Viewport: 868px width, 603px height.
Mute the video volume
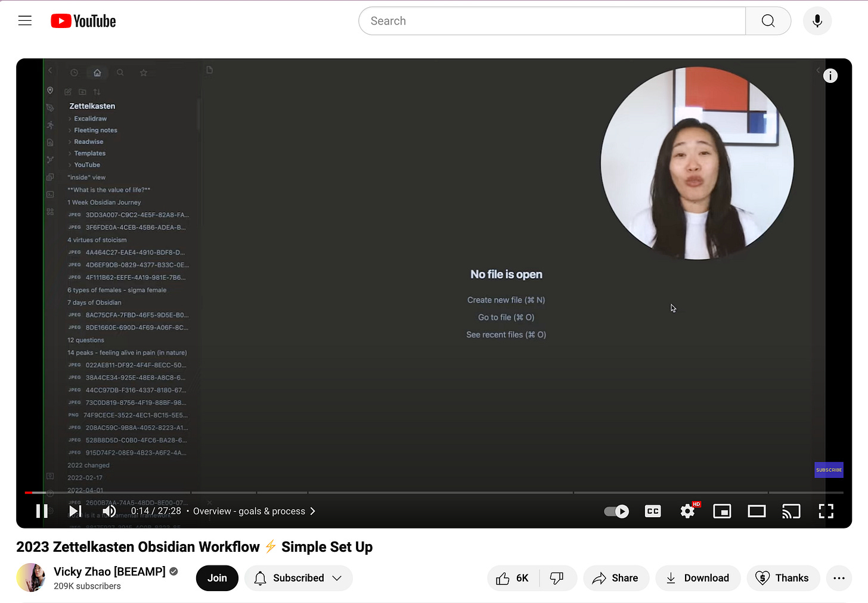tap(109, 511)
